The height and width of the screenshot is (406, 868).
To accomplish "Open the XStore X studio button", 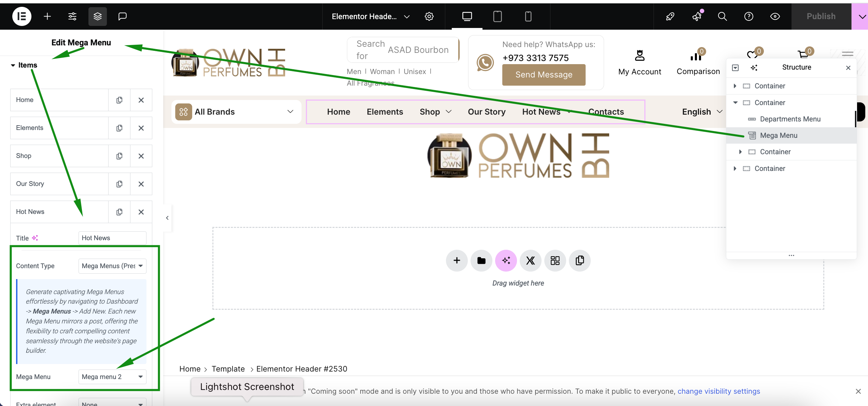I will [x=530, y=261].
